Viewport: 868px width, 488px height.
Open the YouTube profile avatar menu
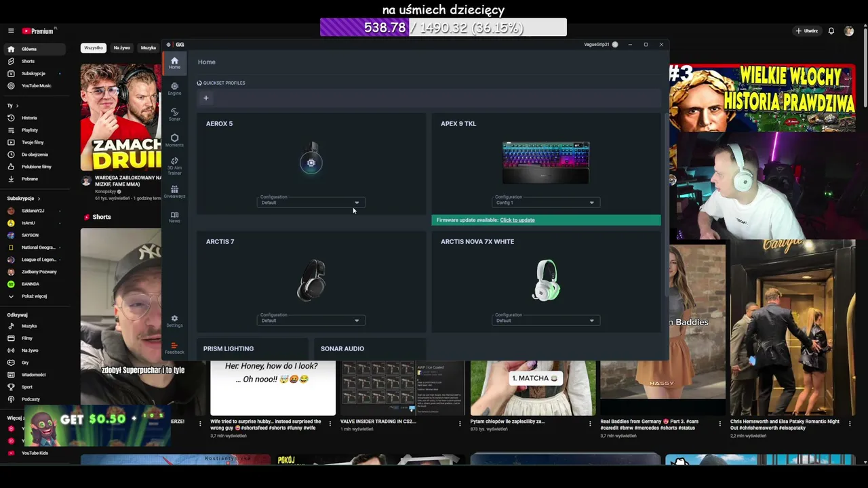coord(849,31)
